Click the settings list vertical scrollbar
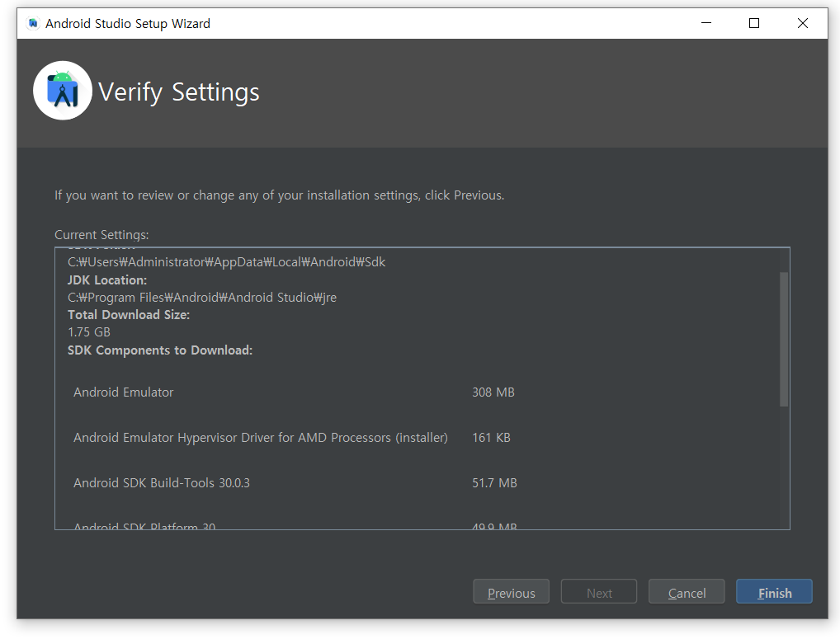The width and height of the screenshot is (840, 639). click(x=784, y=340)
